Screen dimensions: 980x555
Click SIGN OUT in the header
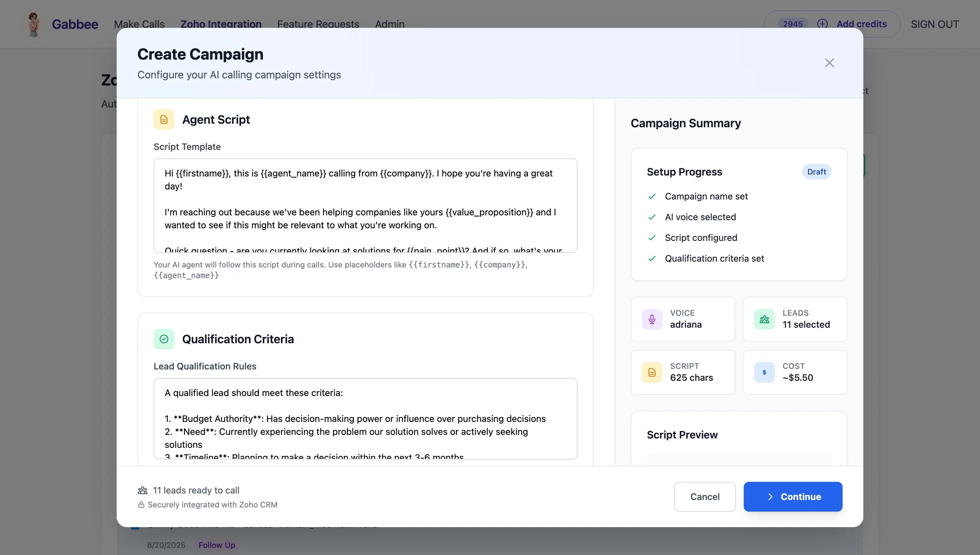click(x=935, y=24)
